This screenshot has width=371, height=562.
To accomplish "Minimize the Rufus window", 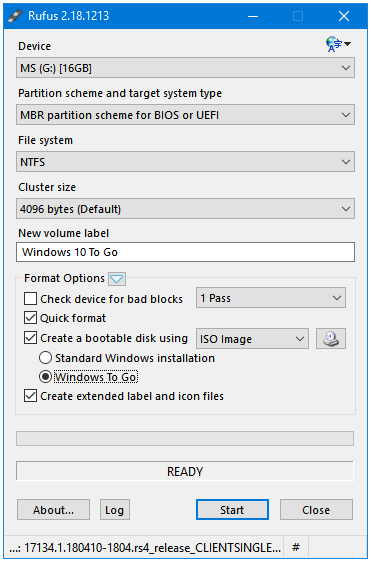I will [253, 16].
